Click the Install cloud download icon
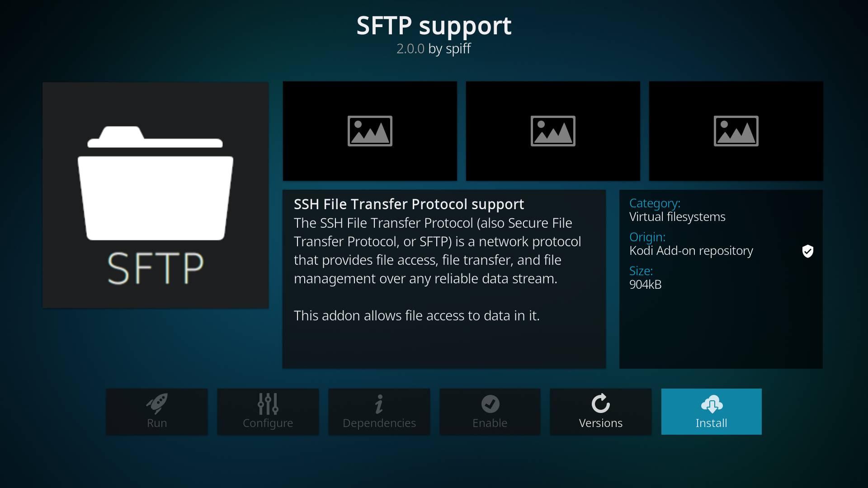868x488 pixels. click(x=712, y=404)
